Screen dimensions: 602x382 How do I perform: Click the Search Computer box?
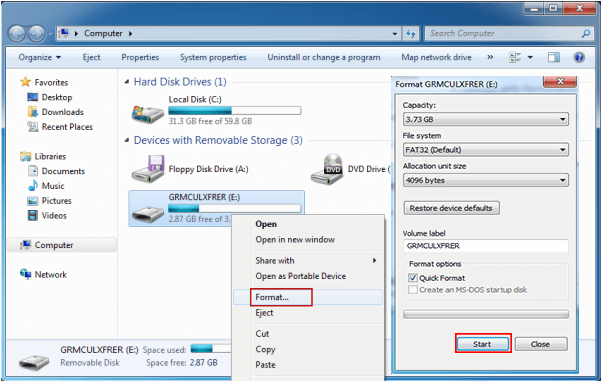coord(509,34)
